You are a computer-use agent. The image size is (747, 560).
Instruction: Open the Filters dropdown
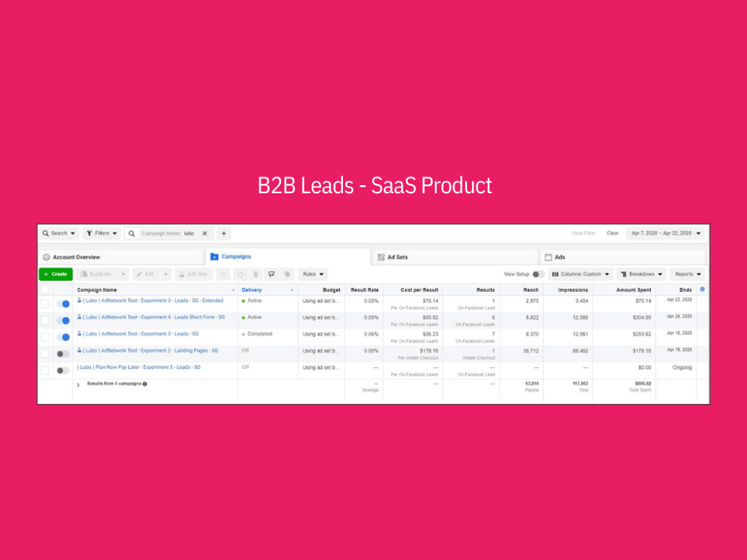102,233
